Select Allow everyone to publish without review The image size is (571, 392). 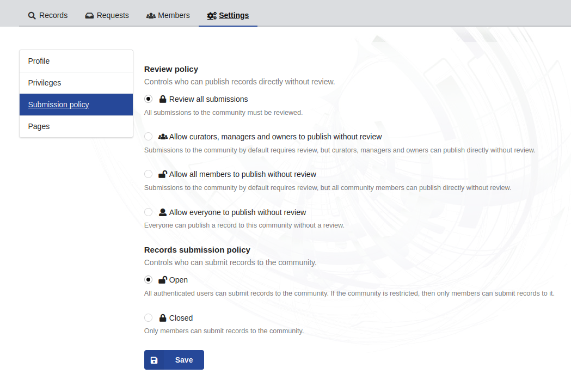(x=148, y=212)
